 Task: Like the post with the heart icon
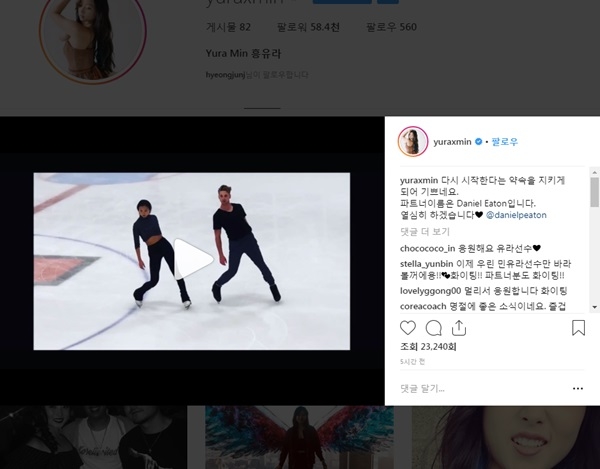(408, 328)
